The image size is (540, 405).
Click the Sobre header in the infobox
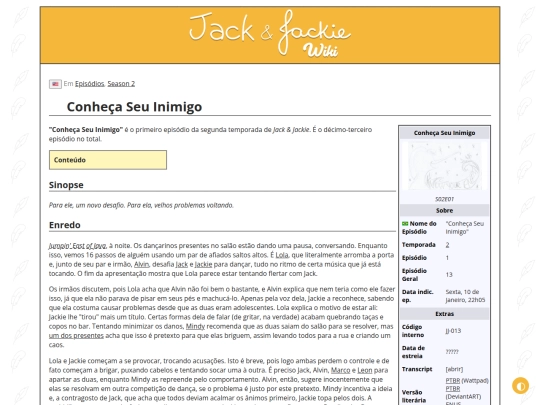pos(444,210)
